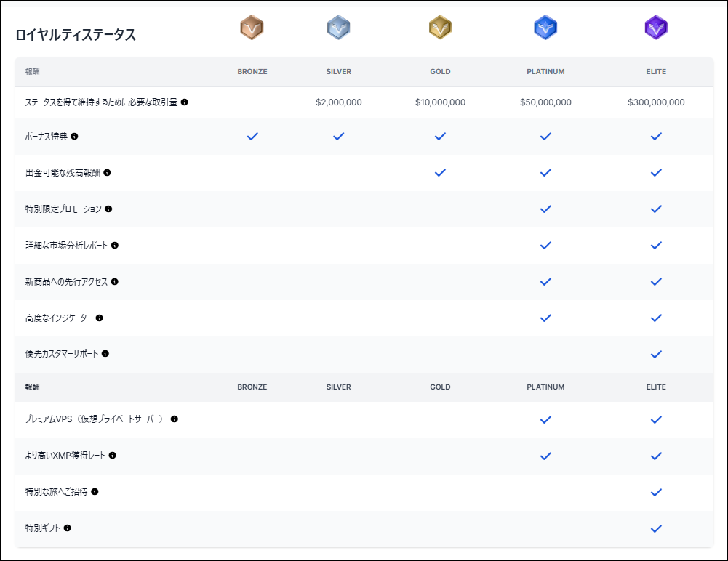Click the Bronze checkmark in ボーナス特典 row

[252, 137]
